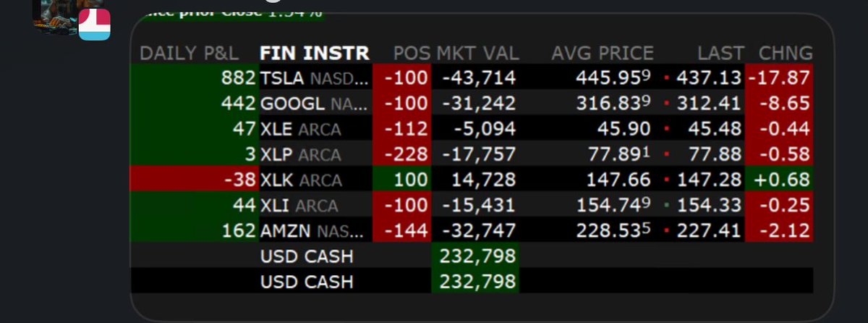
Task: Click AMZN last price 227.41
Action: (710, 230)
